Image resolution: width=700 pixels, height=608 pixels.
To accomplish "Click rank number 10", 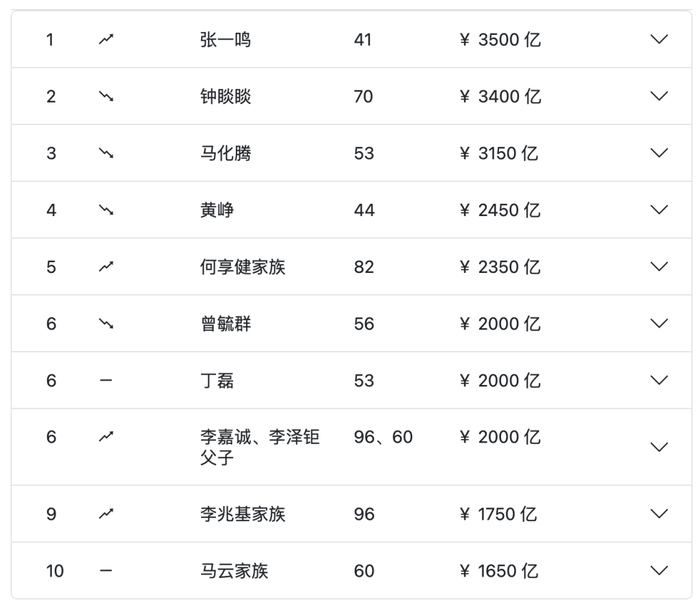I will tap(55, 571).
